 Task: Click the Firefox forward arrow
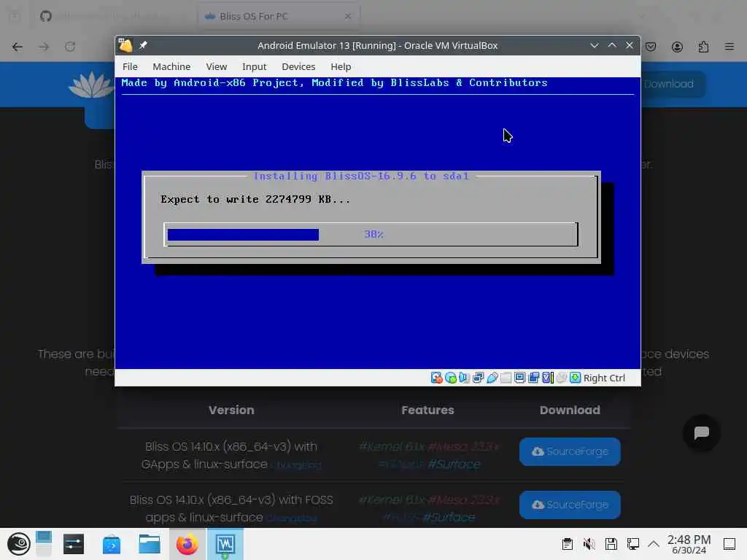click(44, 47)
